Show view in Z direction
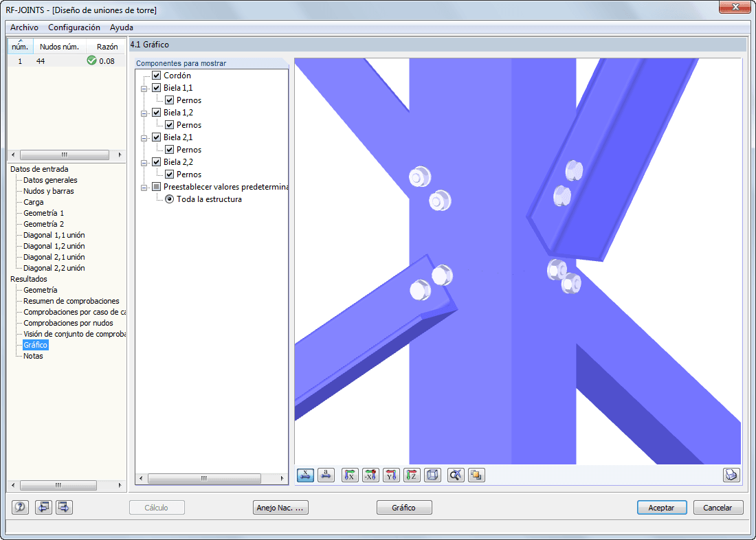Screen dimensions: 756x540 coord(412,475)
